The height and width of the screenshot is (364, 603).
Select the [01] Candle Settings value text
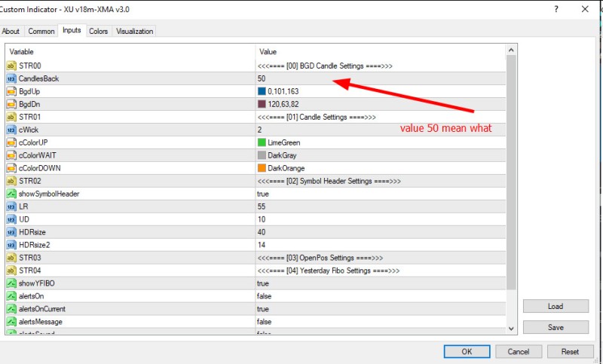tap(317, 117)
